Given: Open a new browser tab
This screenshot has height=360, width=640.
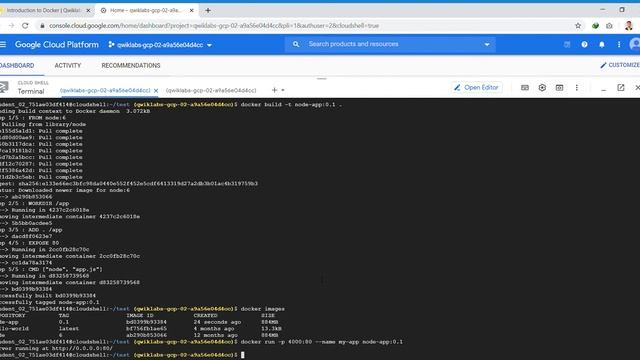Looking at the screenshot, I should click(x=208, y=11).
